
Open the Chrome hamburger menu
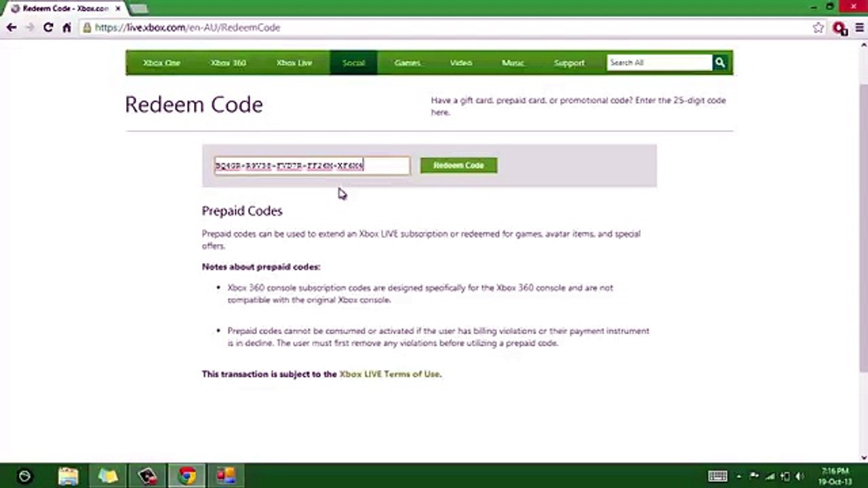click(859, 28)
